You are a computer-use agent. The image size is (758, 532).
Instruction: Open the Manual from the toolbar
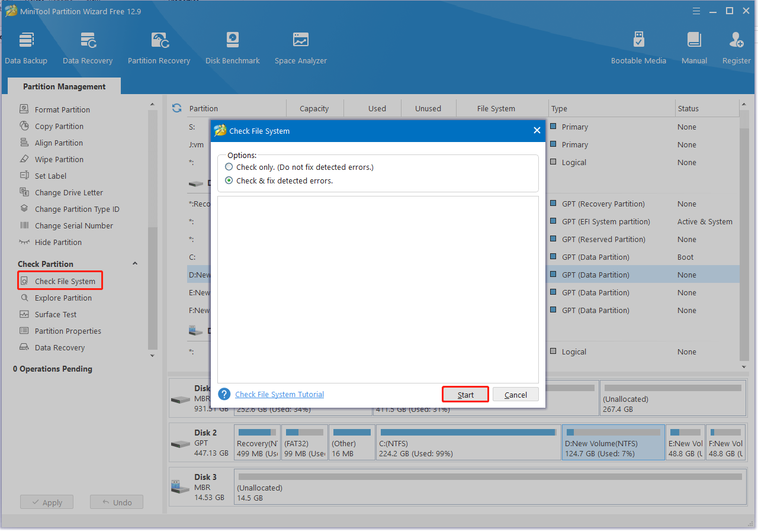(694, 49)
